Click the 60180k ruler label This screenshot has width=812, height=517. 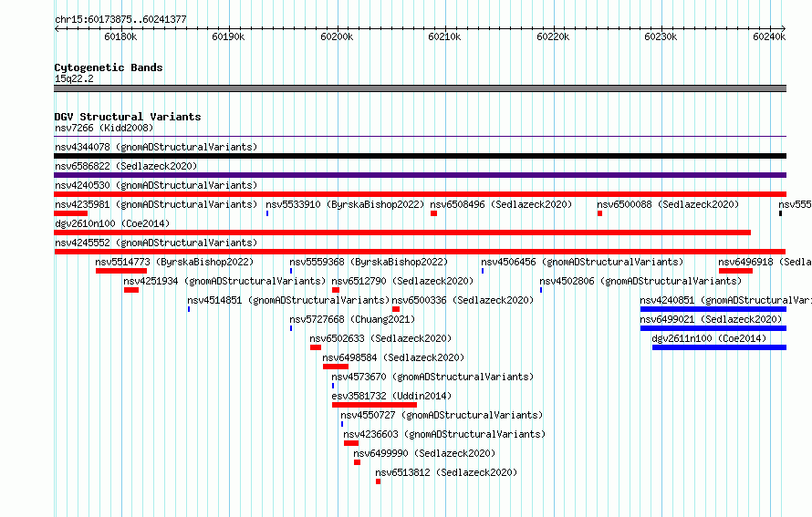[x=120, y=36]
